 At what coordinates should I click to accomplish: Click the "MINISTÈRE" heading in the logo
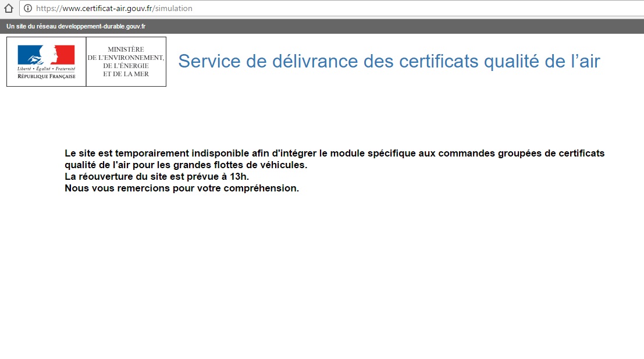(x=126, y=49)
